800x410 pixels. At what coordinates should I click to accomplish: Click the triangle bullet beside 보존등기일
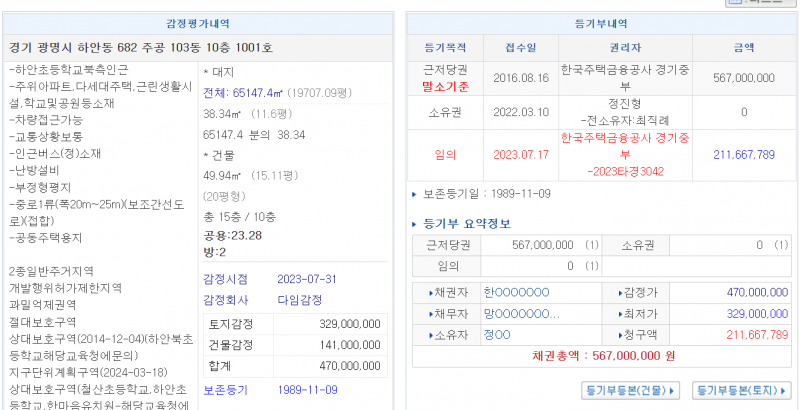point(416,193)
